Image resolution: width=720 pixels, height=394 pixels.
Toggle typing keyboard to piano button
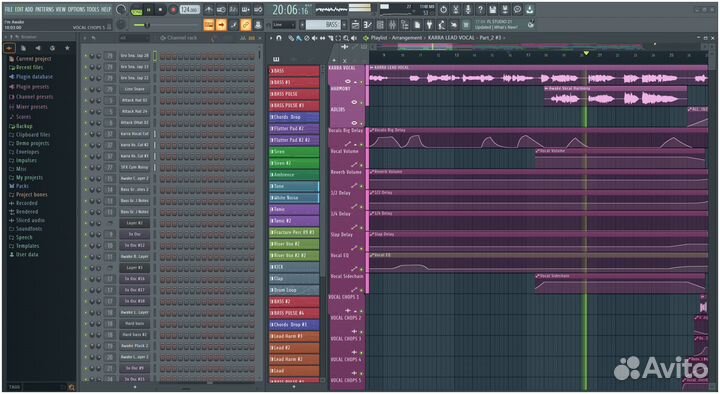[x=209, y=25]
